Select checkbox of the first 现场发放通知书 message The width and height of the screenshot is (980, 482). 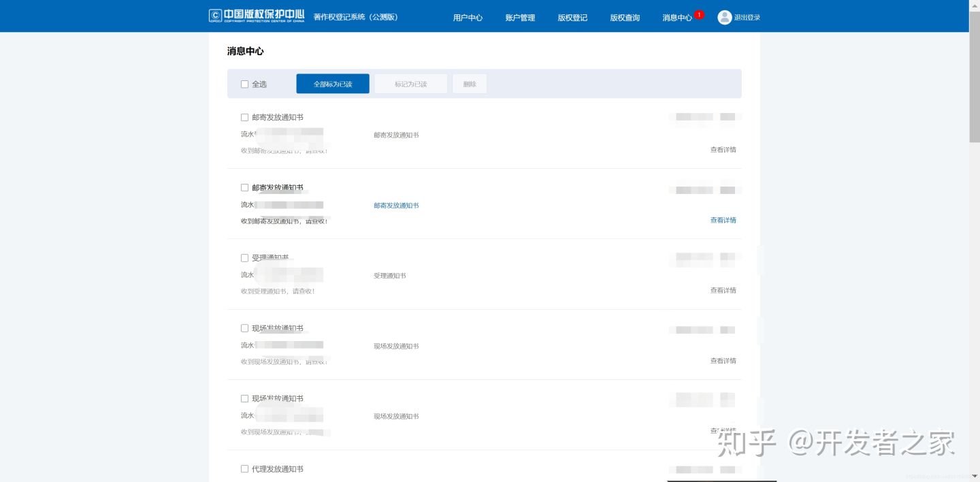click(244, 328)
